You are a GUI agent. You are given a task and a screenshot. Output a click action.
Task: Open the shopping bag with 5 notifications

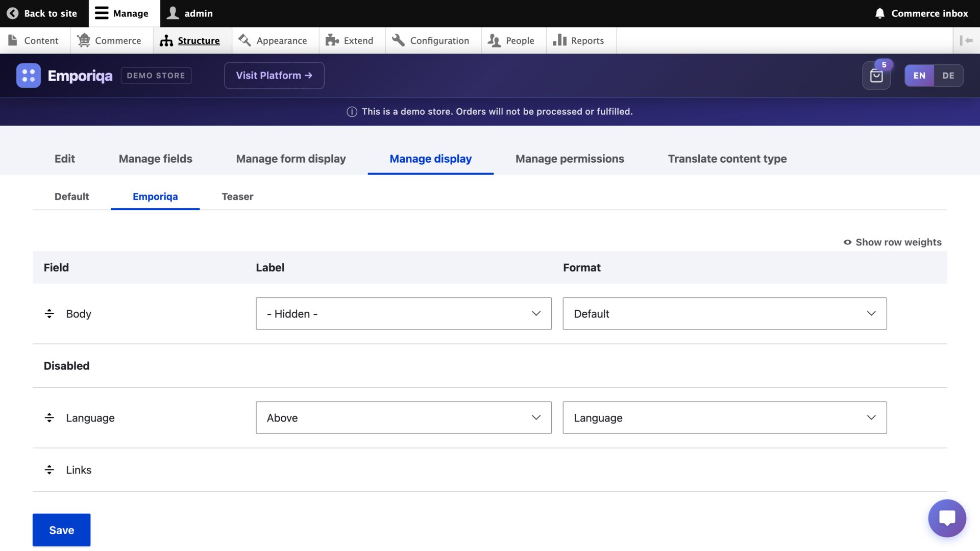(876, 77)
